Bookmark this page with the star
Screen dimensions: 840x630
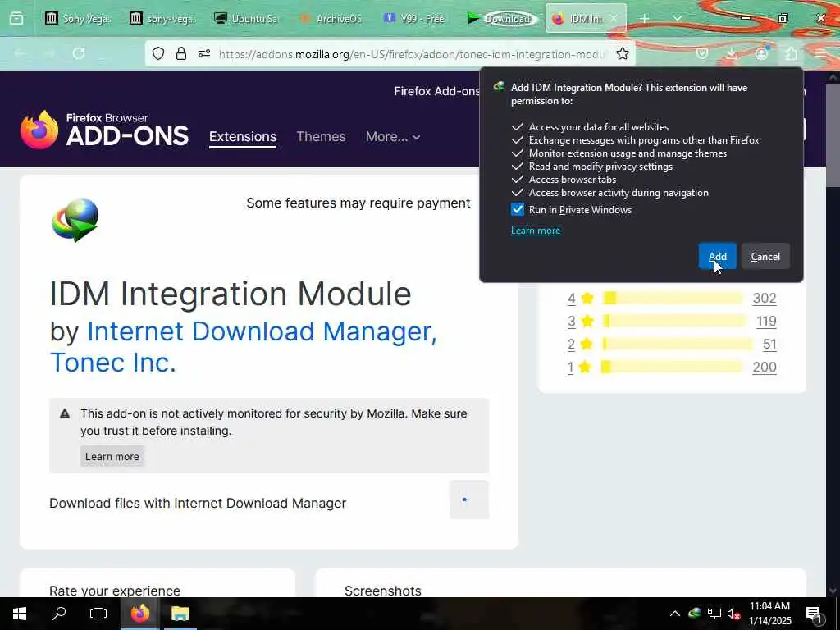tap(622, 53)
